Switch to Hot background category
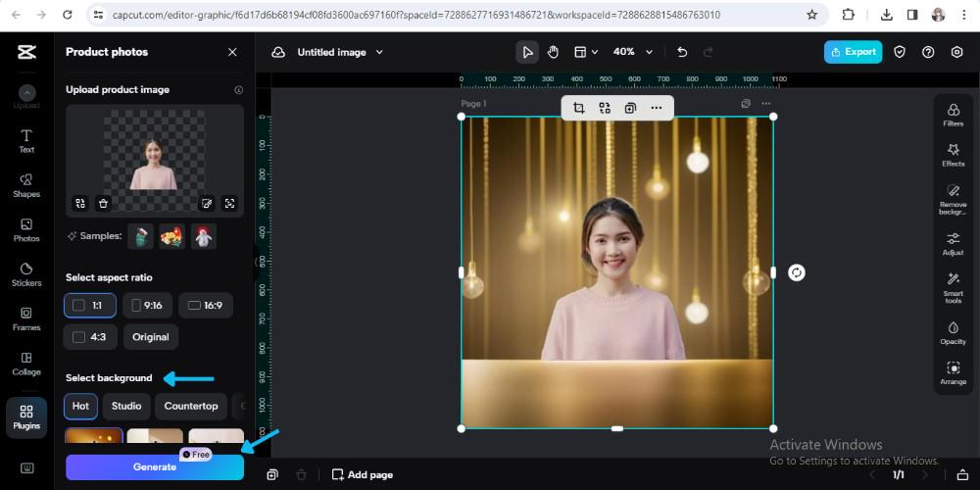This screenshot has width=980, height=490. pyautogui.click(x=80, y=407)
